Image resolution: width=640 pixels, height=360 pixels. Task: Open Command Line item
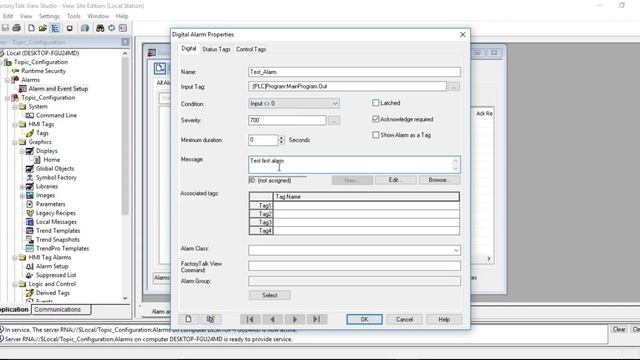pos(56,116)
